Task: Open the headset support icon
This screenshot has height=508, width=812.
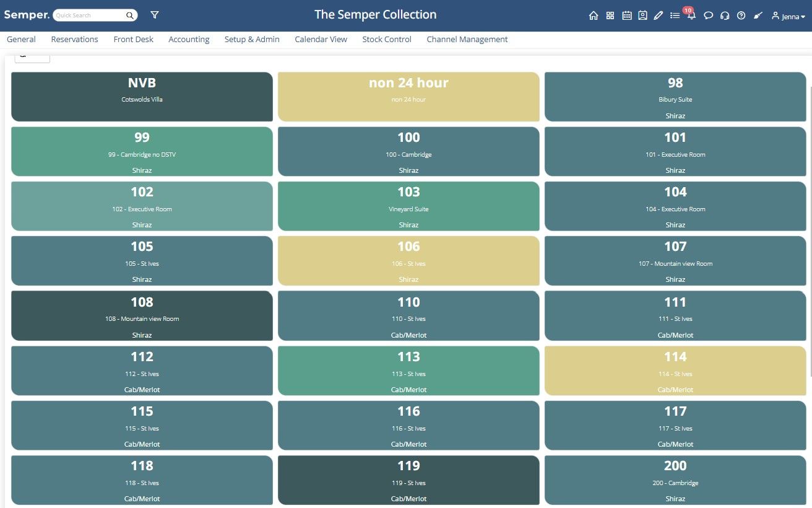Action: 725,15
